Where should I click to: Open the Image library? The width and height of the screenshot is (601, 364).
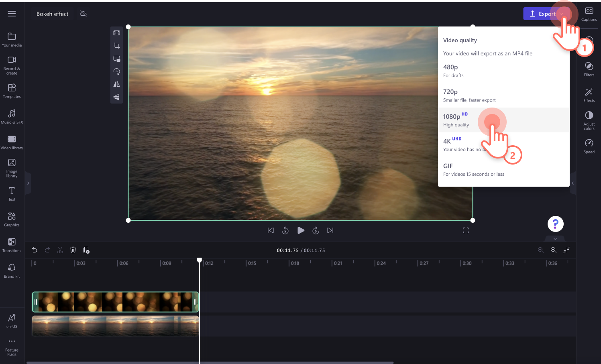[x=12, y=168]
